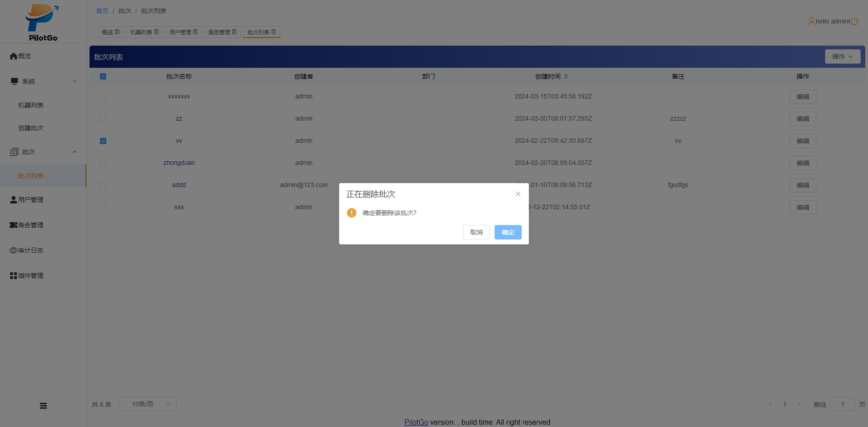Confirm deletion with 确定 button
868x427 pixels.
point(508,232)
